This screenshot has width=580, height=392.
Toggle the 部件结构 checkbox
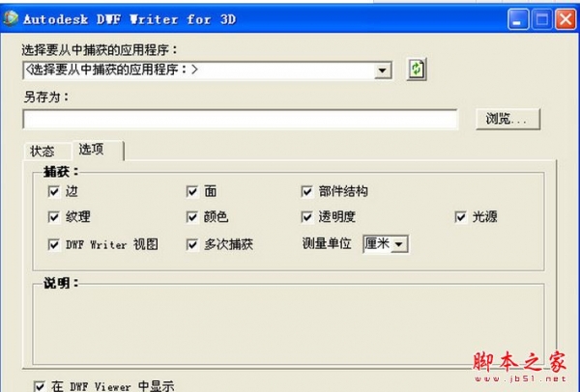coord(306,191)
